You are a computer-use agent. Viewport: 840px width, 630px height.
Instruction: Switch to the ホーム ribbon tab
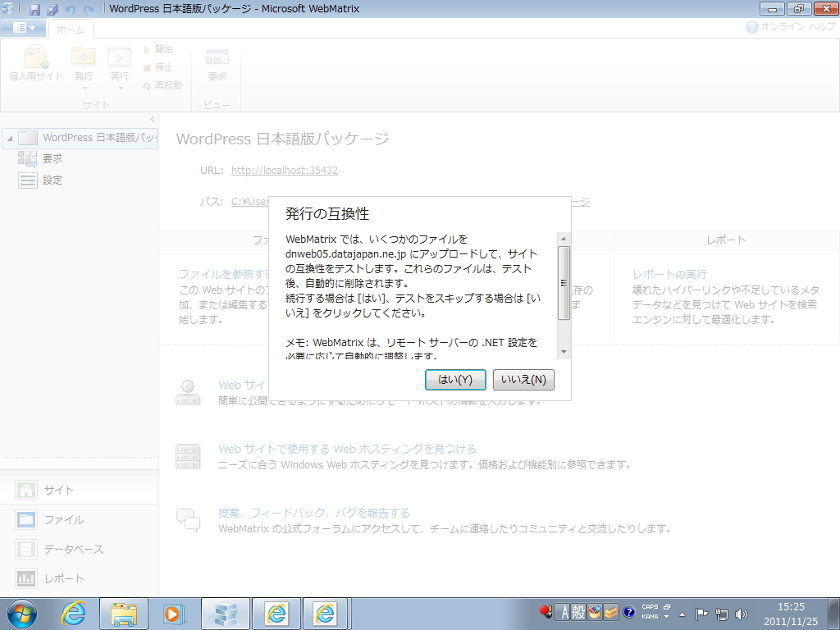coord(70,30)
